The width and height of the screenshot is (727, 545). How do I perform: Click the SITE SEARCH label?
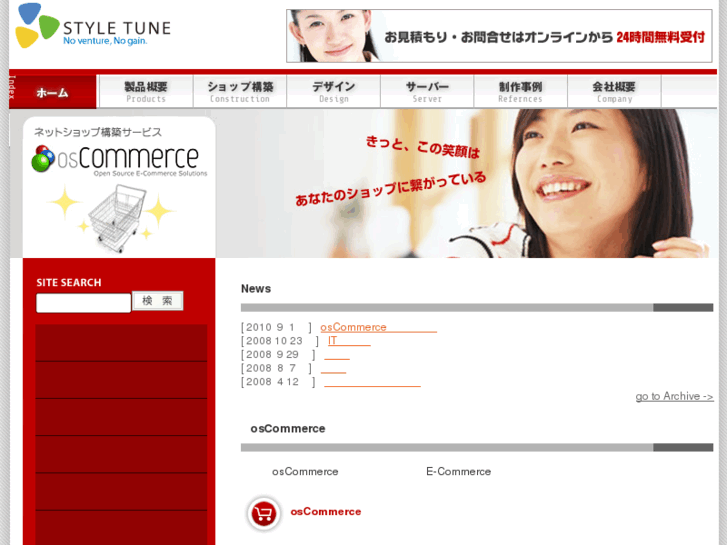(69, 282)
